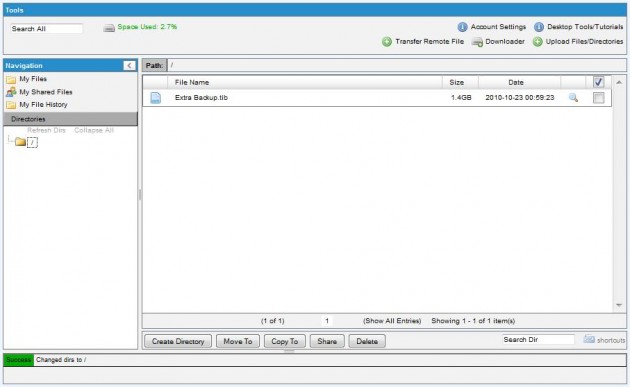Image resolution: width=630 pixels, height=387 pixels.
Task: Click the Copy To button
Action: [284, 341]
